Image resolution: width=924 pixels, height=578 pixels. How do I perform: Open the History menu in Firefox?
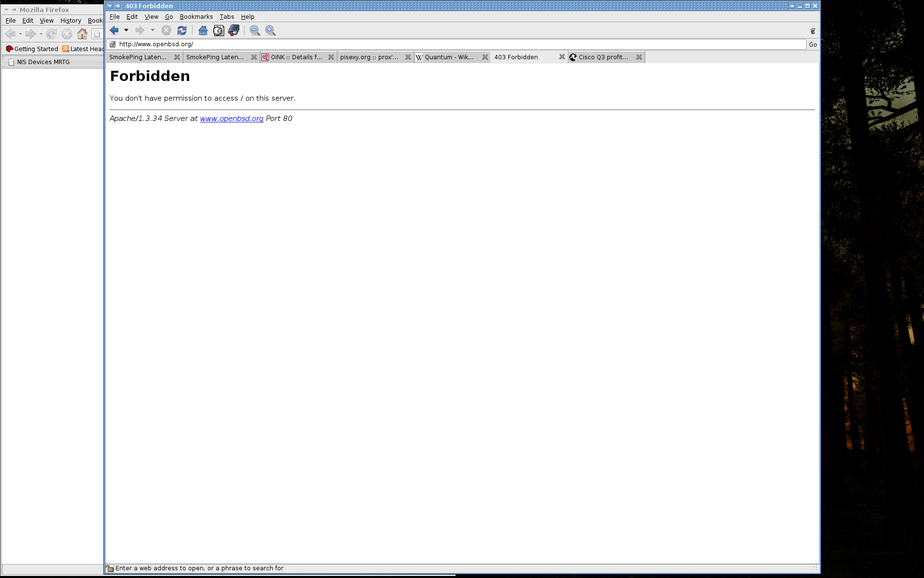(71, 21)
